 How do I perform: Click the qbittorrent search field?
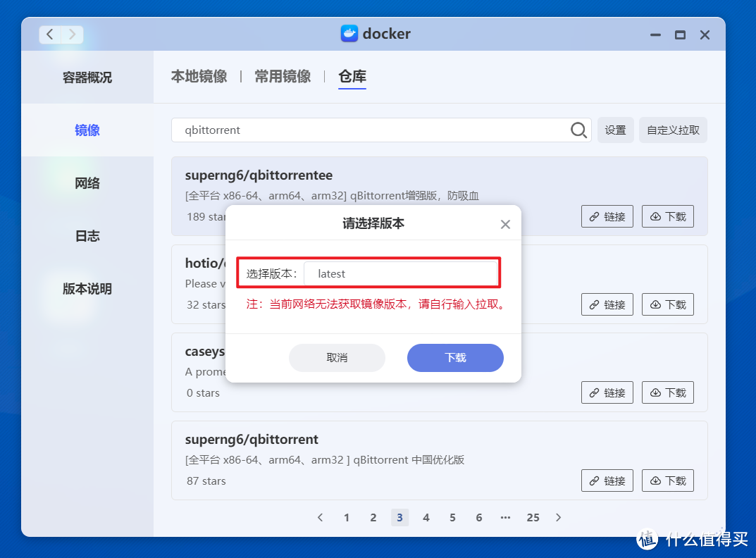381,130
